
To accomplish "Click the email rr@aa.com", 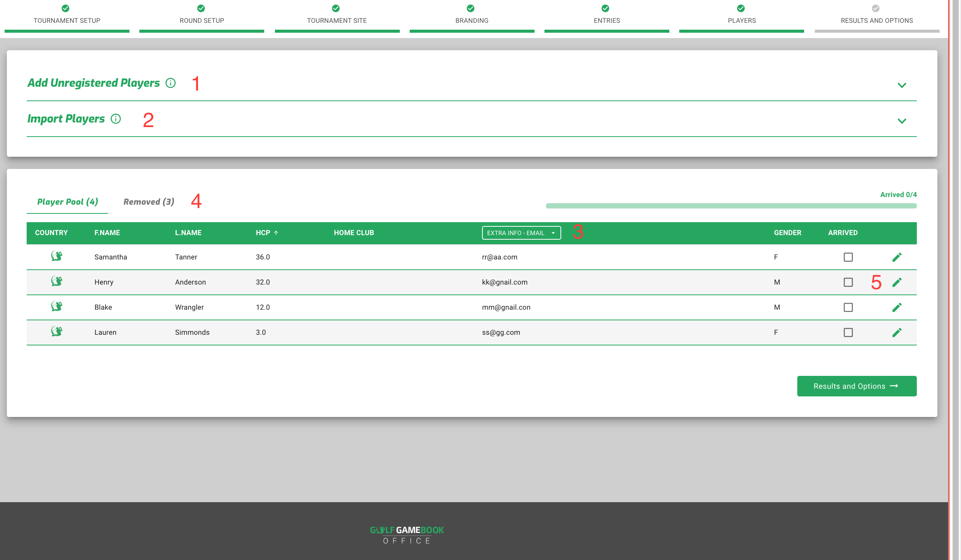I will pos(500,258).
